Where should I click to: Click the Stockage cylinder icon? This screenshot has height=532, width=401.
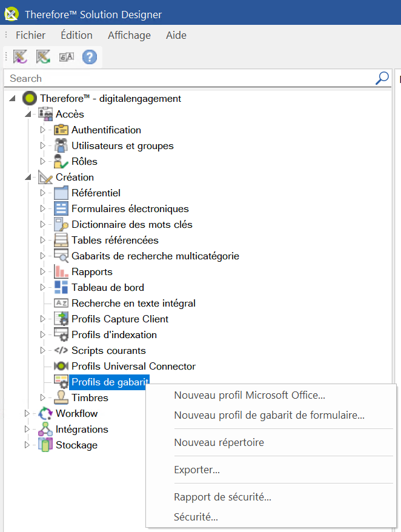45,445
